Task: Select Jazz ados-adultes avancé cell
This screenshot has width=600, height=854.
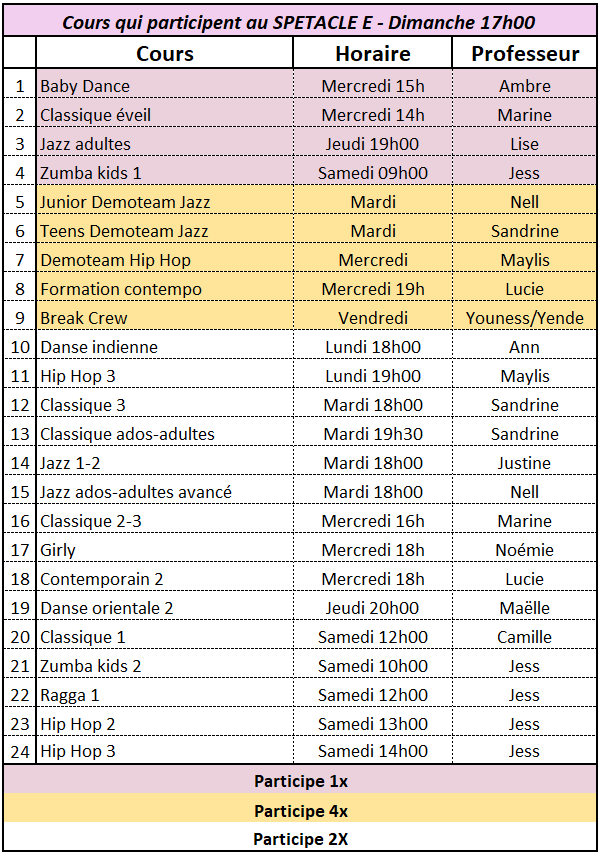Action: pyautogui.click(x=164, y=492)
